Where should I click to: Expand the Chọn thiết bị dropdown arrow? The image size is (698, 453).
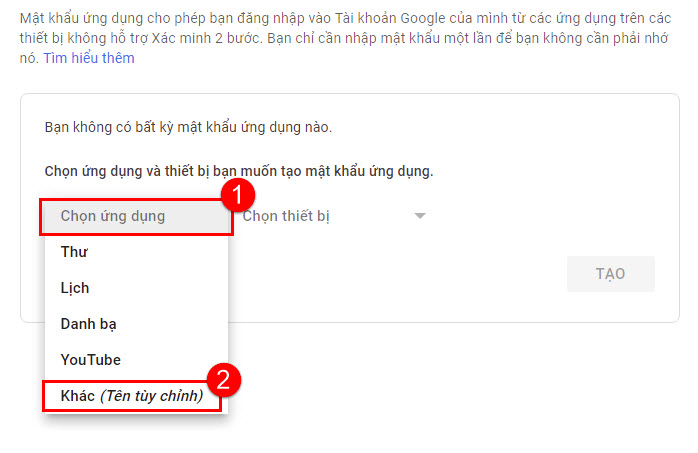[420, 216]
